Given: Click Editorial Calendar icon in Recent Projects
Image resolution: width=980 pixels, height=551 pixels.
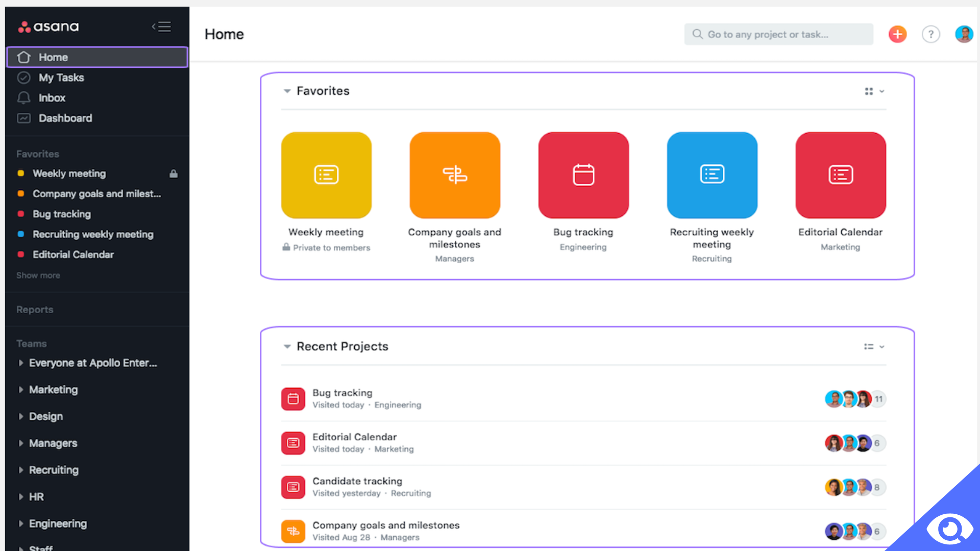Looking at the screenshot, I should [x=293, y=443].
